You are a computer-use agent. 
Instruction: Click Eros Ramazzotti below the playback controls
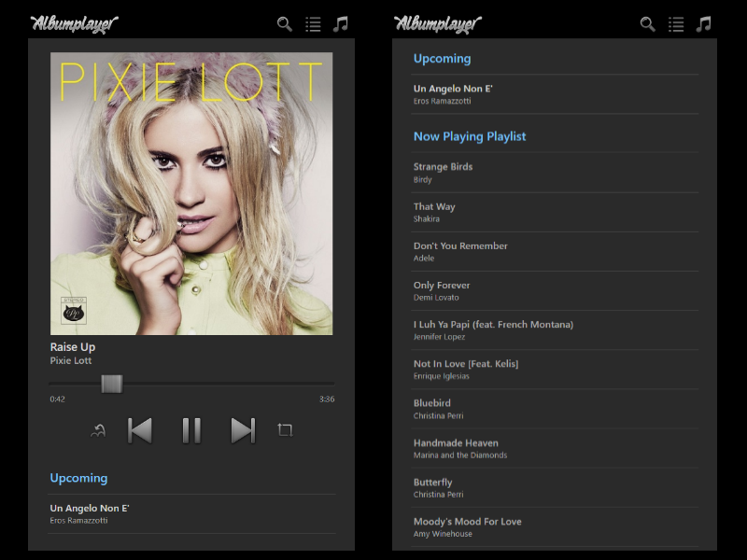click(x=78, y=521)
